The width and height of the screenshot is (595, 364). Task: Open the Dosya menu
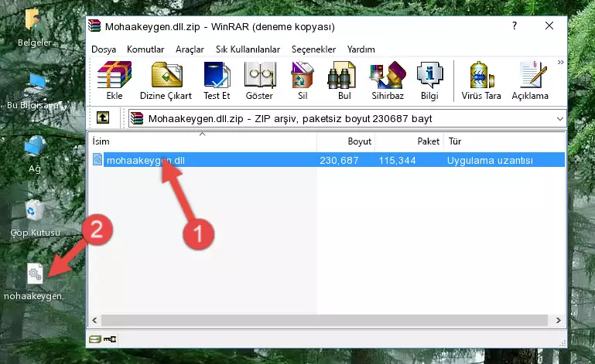pyautogui.click(x=104, y=49)
